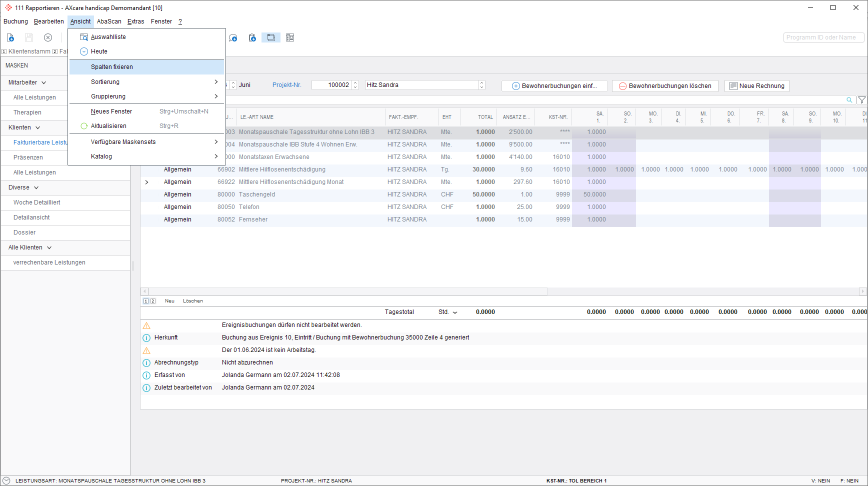Open the AbaScan menu
Viewport: 868px width, 486px height.
(109, 21)
